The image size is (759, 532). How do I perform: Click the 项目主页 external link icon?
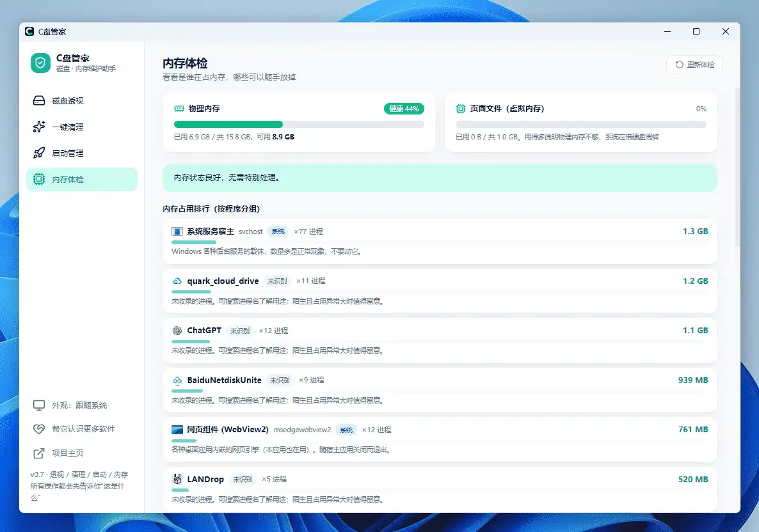pyautogui.click(x=39, y=453)
